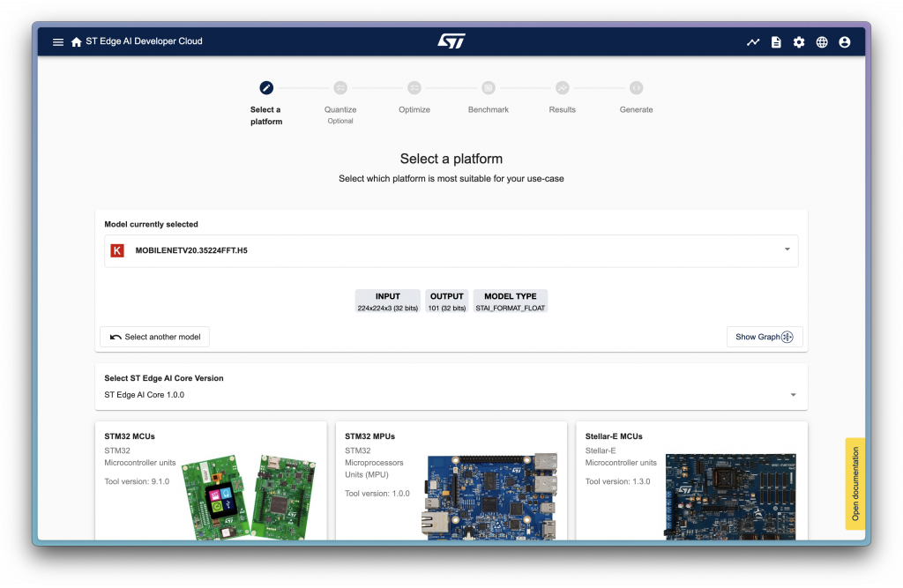Click the Benchmark step circle icon
This screenshot has width=903, height=588.
pos(489,87)
